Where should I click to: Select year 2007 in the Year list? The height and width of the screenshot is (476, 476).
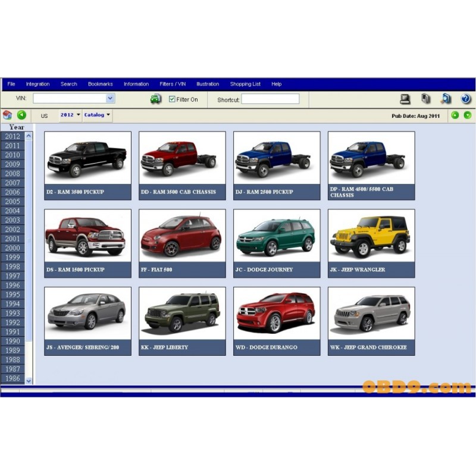[12, 183]
